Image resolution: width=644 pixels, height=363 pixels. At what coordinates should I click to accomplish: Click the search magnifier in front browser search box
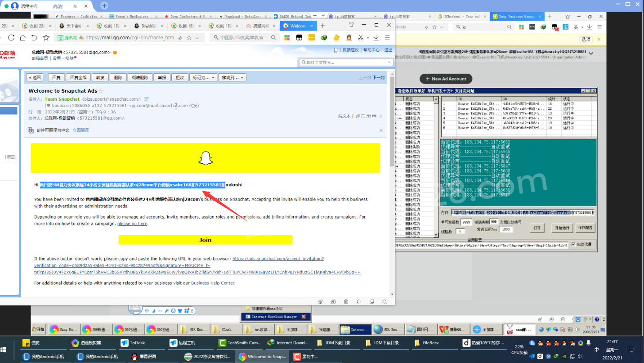tap(273, 38)
